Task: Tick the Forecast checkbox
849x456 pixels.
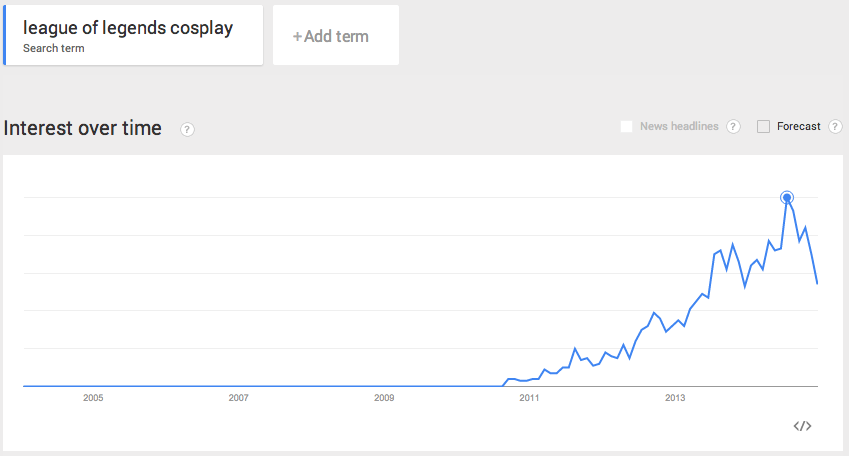Action: [764, 127]
